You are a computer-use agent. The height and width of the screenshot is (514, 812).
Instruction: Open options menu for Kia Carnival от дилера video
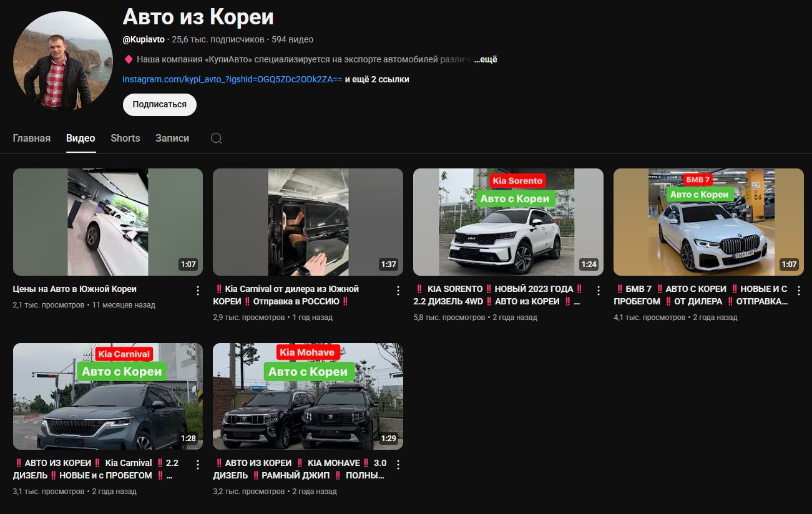click(x=398, y=291)
